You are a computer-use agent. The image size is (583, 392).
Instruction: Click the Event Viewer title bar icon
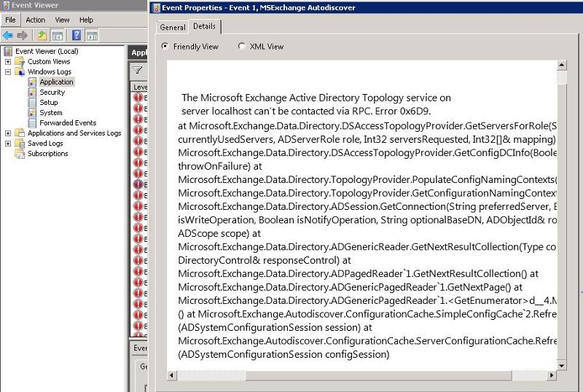coord(5,5)
